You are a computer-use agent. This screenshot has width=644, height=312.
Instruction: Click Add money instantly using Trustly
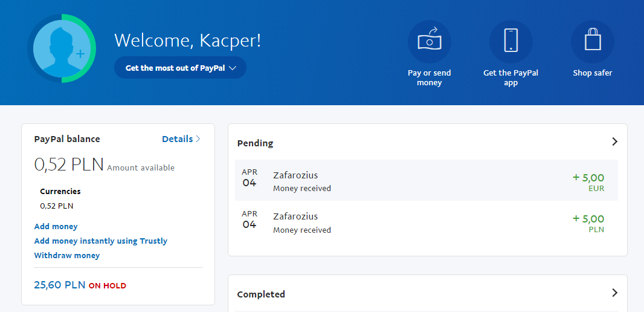[x=101, y=241]
